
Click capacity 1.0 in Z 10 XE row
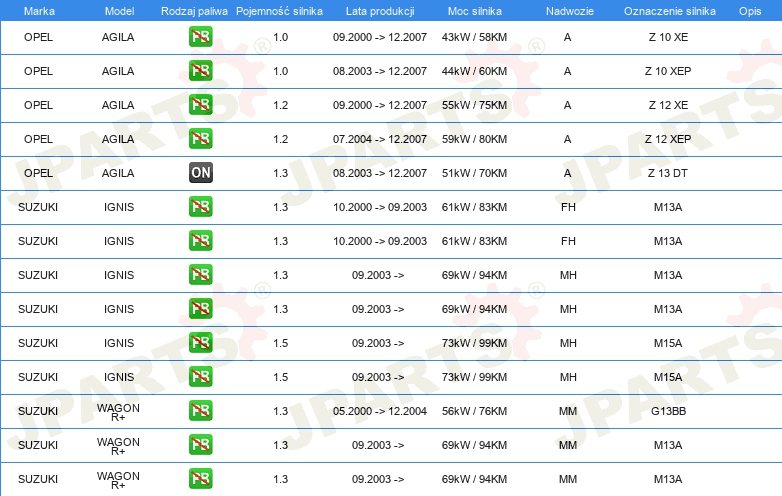click(x=281, y=37)
